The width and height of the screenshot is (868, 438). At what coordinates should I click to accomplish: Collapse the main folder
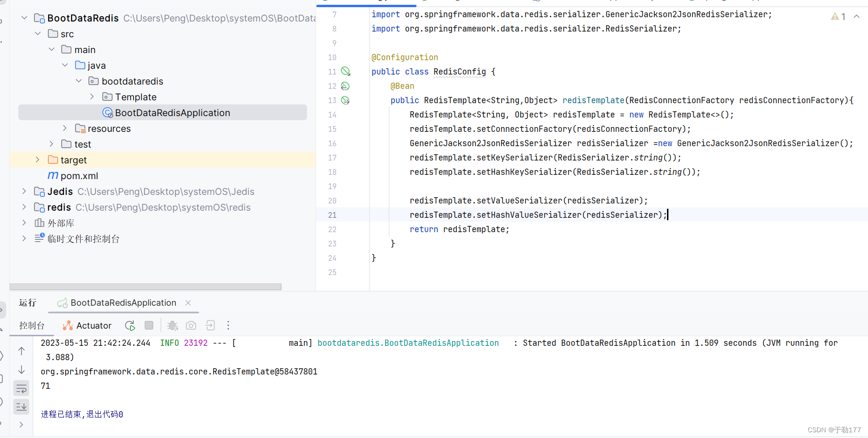(52, 50)
